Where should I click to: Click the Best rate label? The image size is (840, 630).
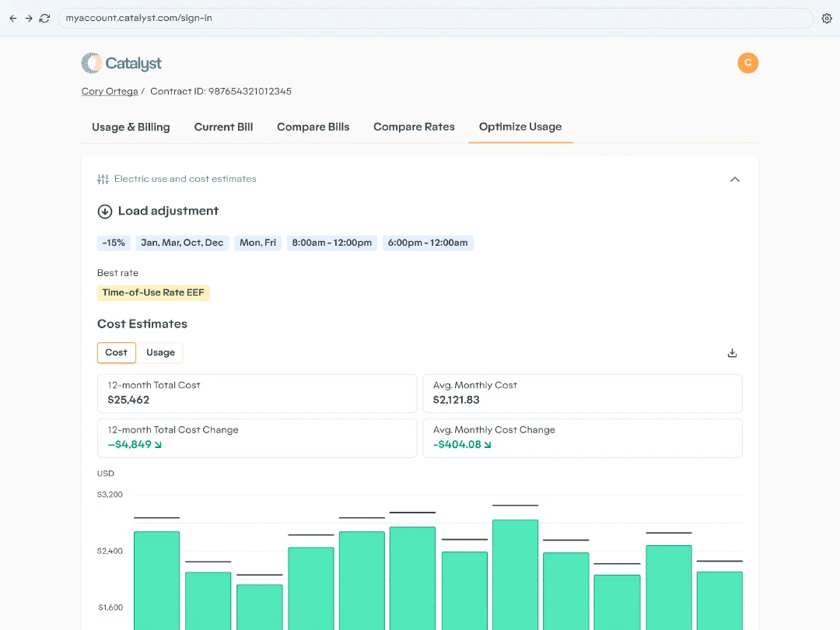coord(117,273)
